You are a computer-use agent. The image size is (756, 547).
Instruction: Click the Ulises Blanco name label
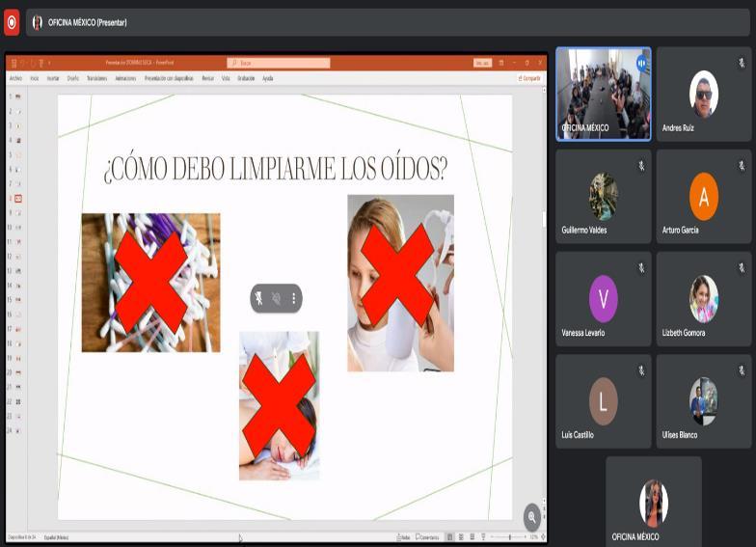(x=679, y=435)
